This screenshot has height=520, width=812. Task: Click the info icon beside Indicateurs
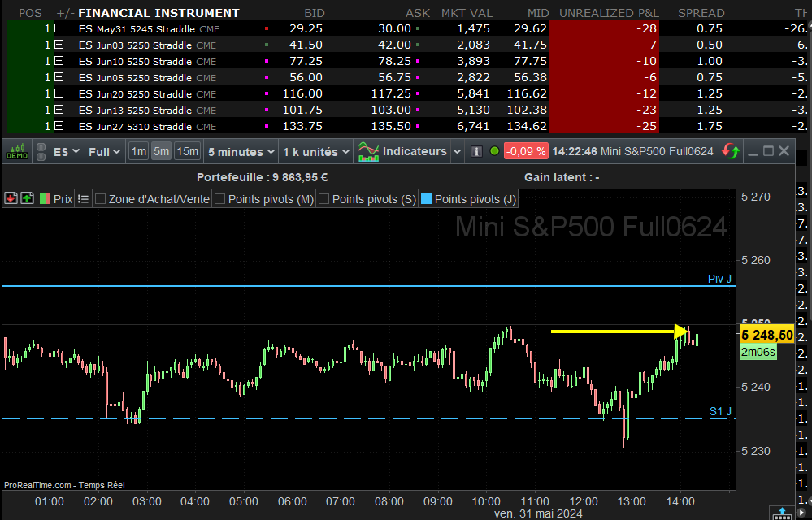476,151
